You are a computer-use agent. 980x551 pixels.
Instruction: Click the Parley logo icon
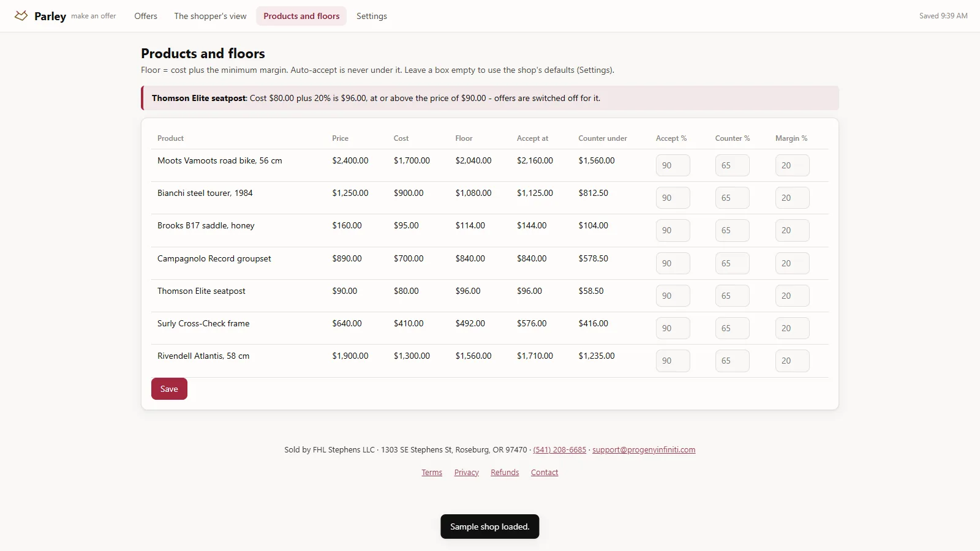click(21, 16)
